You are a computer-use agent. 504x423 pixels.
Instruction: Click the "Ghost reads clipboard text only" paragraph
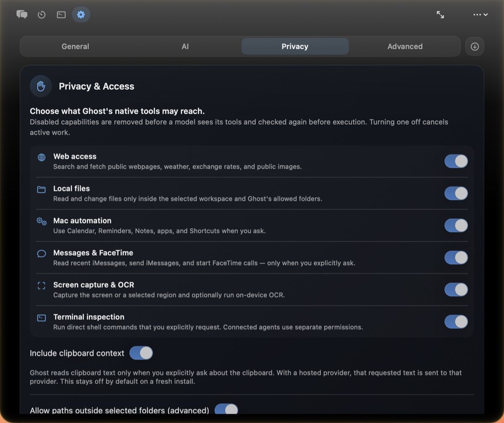246,377
